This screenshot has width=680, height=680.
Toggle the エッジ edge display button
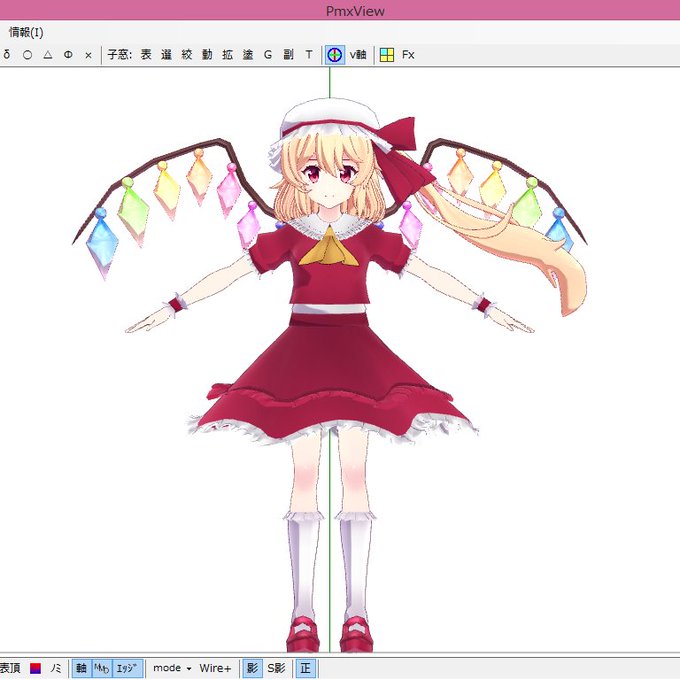[128, 668]
